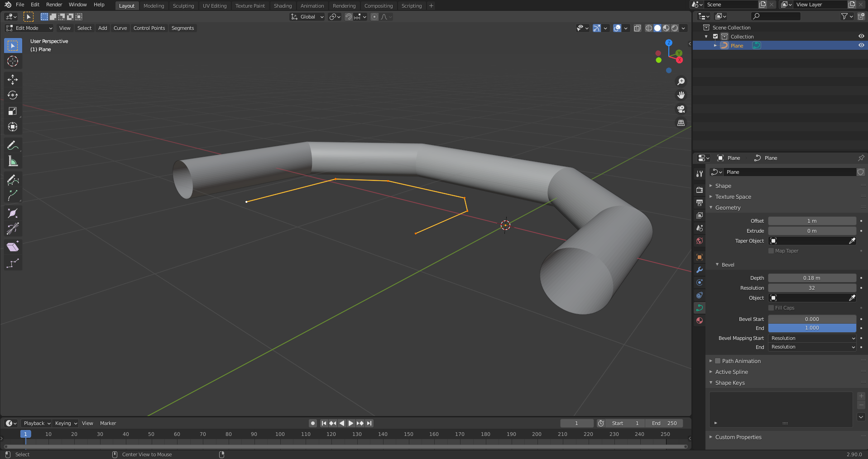Screen dimensions: 868x459
Task: Open the Bevel Mapping Start dropdown
Action: 812,338
